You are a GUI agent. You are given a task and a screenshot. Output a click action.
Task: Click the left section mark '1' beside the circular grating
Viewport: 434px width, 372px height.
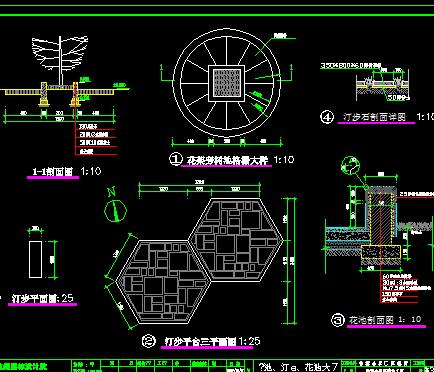(x=162, y=68)
